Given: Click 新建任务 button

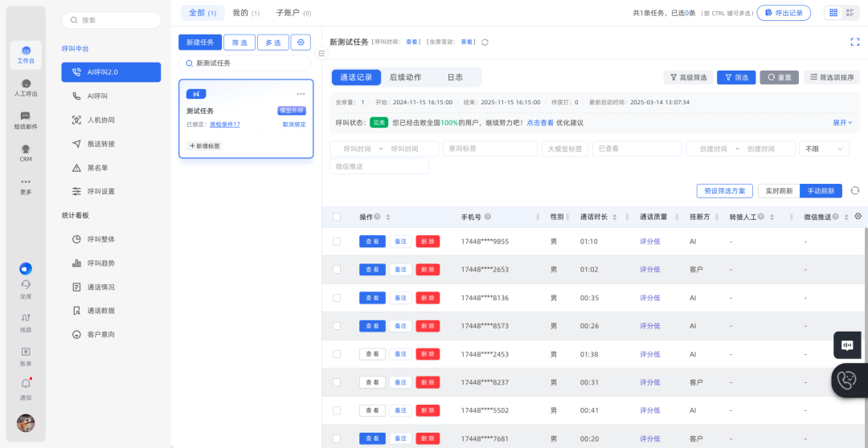Looking at the screenshot, I should pos(200,42).
